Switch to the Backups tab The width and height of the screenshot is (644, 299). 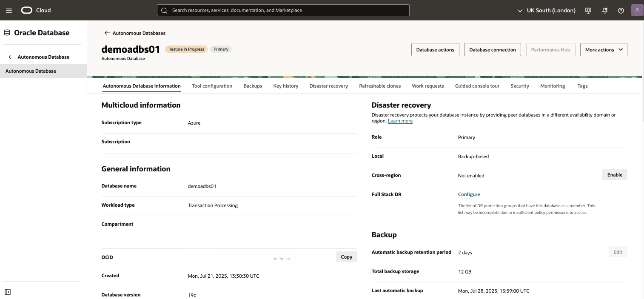253,85
